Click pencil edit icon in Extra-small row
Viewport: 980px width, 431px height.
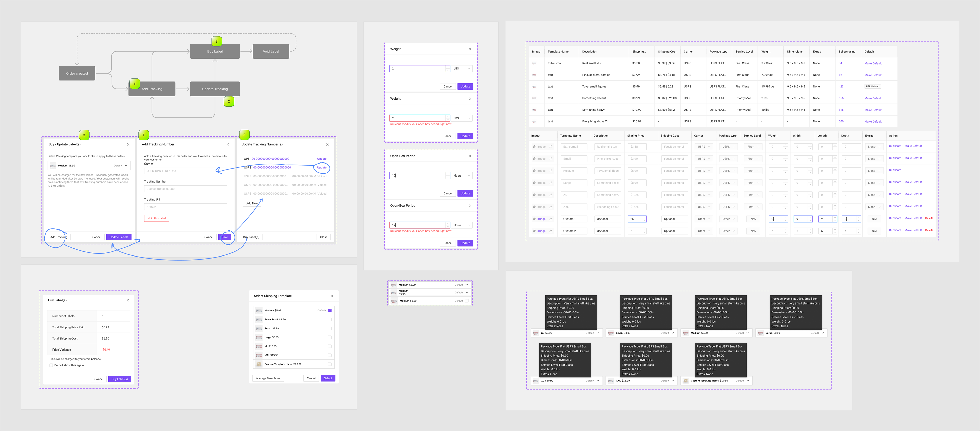click(550, 147)
